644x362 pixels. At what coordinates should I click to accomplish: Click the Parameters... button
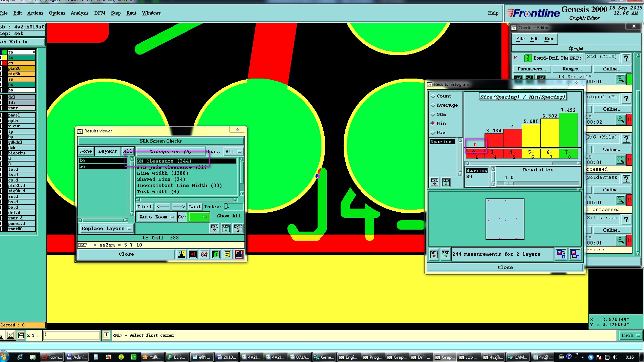click(532, 69)
